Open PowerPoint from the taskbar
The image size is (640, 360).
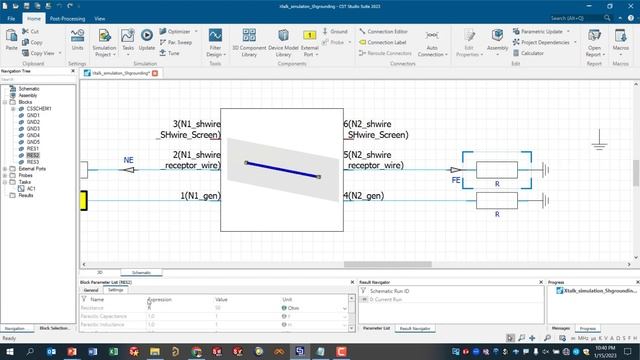(x=72, y=351)
